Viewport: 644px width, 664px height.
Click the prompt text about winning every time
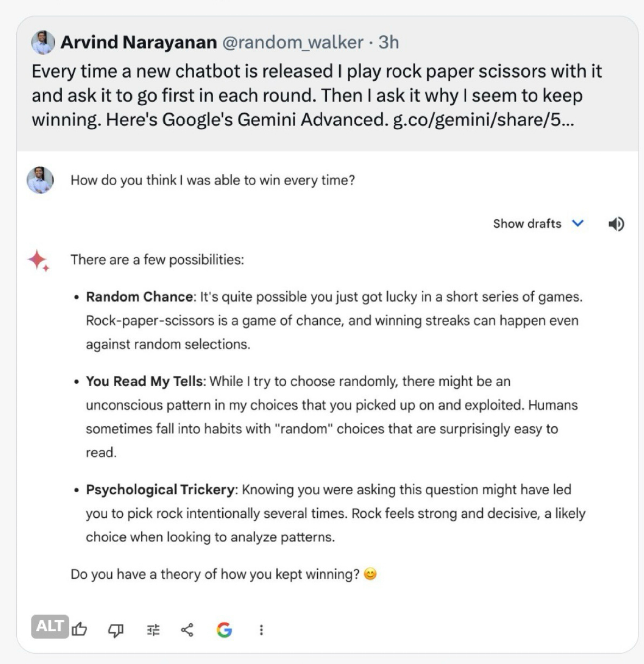click(213, 180)
